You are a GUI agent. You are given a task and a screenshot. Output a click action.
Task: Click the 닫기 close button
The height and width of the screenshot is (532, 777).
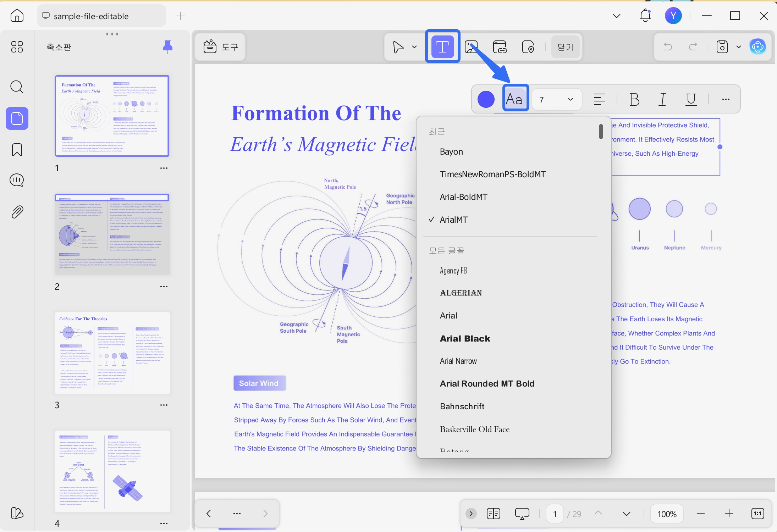566,47
